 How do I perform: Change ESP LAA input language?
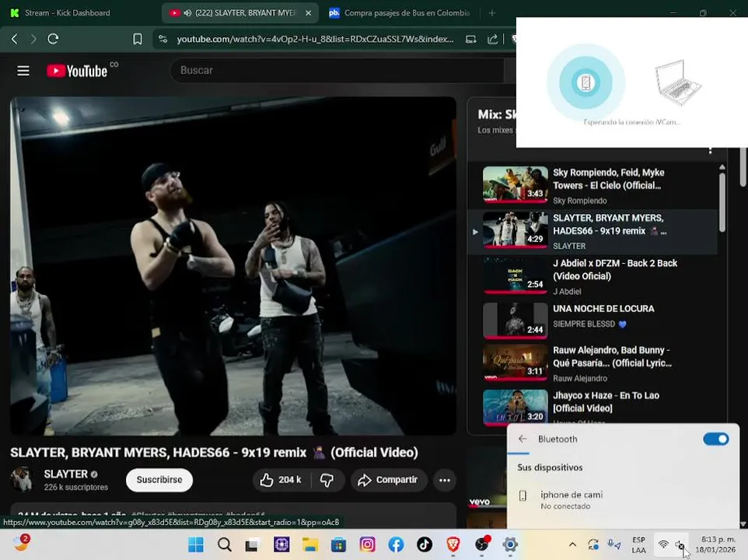click(x=639, y=544)
